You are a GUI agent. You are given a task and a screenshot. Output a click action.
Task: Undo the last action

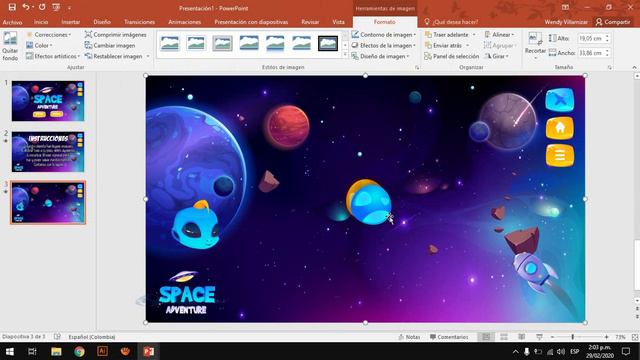pyautogui.click(x=26, y=7)
